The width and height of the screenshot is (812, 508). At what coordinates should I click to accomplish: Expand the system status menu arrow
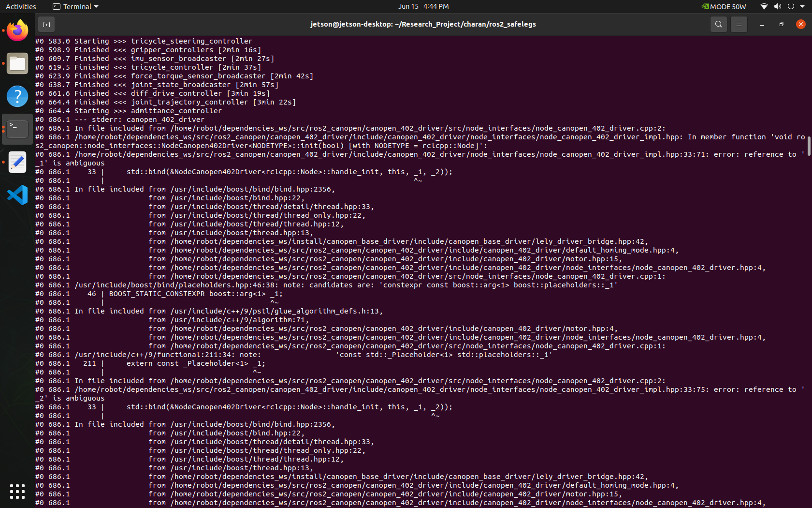(802, 6)
